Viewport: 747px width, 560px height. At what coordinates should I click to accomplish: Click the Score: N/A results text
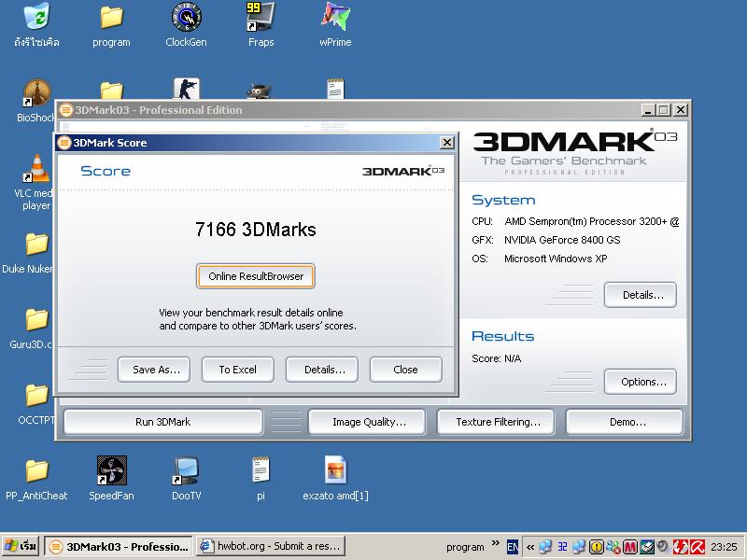(x=497, y=358)
